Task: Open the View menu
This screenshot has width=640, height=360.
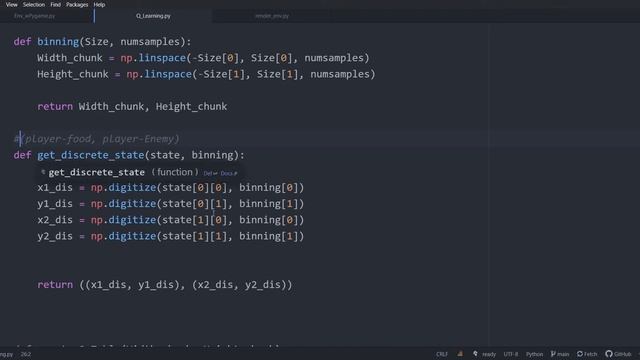Action: (x=11, y=4)
